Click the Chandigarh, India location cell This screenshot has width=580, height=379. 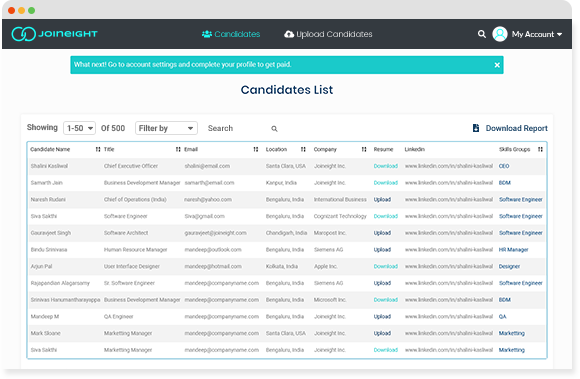[x=286, y=233]
